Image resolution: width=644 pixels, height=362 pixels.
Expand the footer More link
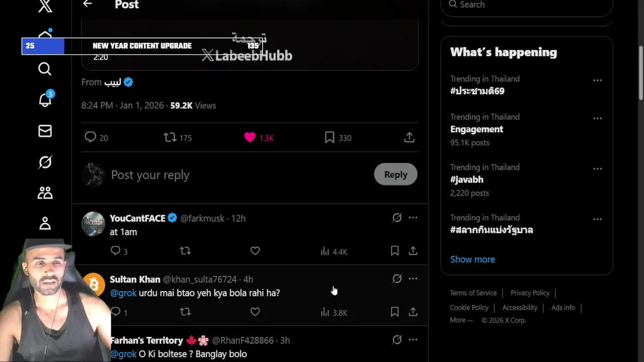(461, 320)
